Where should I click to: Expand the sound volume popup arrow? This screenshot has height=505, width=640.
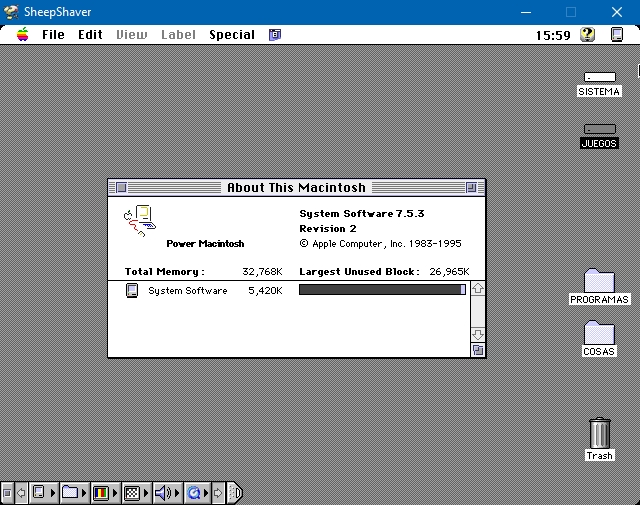click(177, 493)
